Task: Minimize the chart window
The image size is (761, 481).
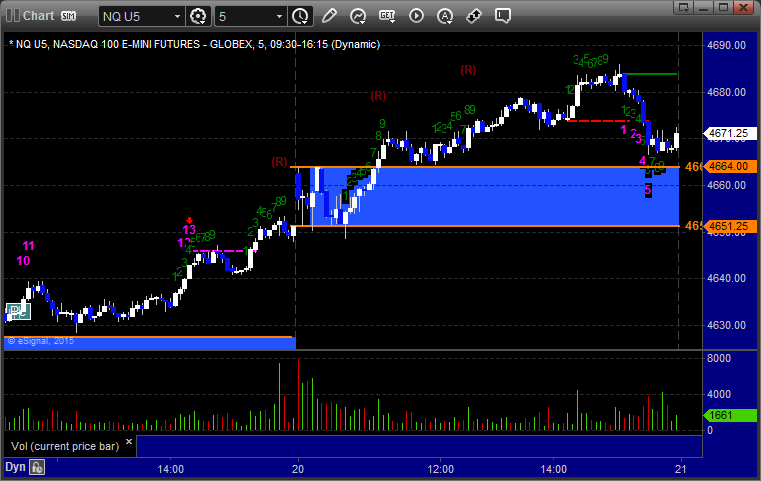Action: [x=704, y=7]
